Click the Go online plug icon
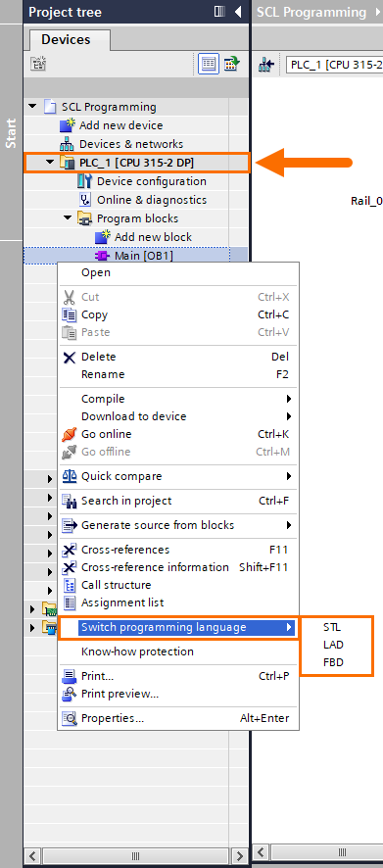This screenshot has width=383, height=868. tap(70, 434)
